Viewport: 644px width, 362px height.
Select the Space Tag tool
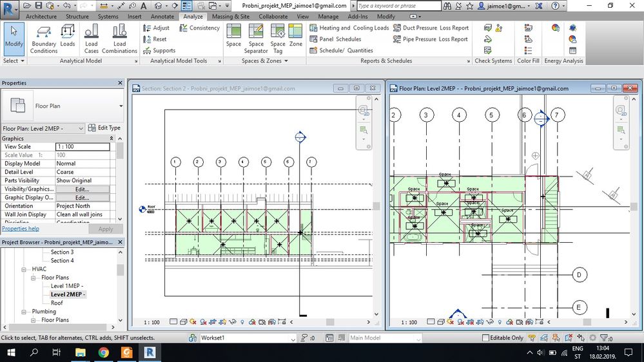coord(278,39)
